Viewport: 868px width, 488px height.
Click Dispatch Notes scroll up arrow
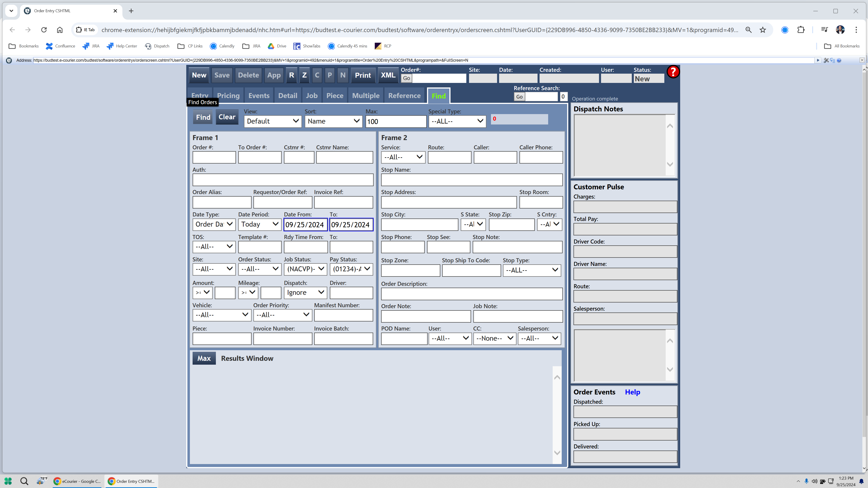click(670, 126)
